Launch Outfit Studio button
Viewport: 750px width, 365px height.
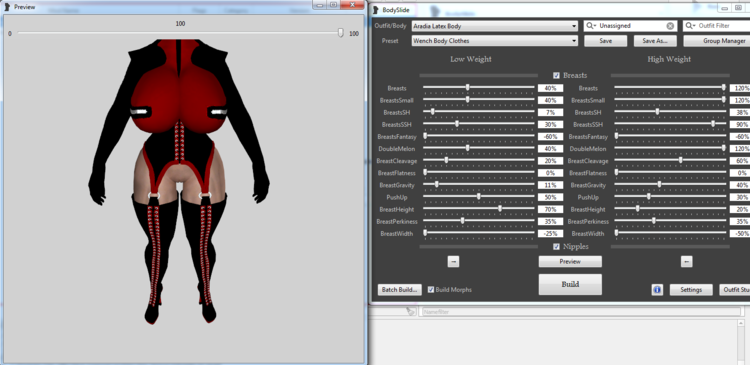(735, 290)
